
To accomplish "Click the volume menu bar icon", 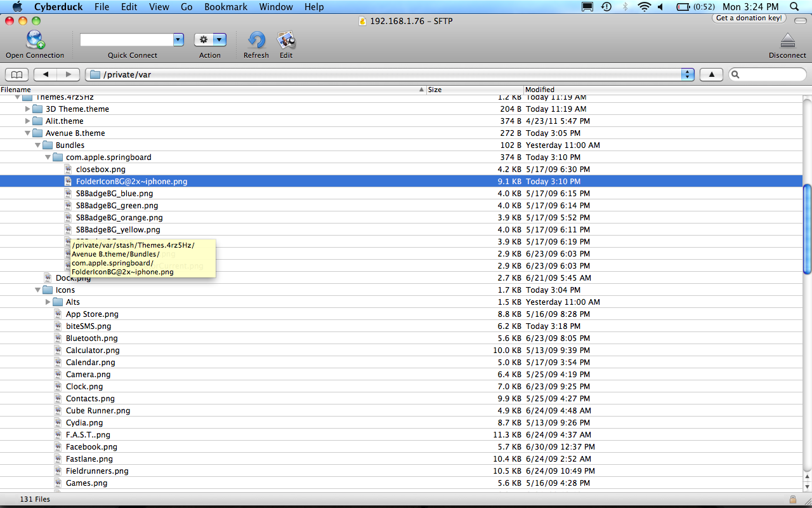I will [660, 6].
